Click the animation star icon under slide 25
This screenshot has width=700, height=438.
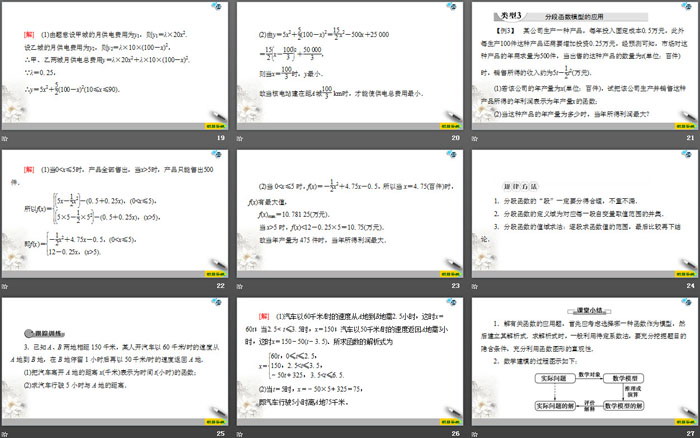pos(4,434)
